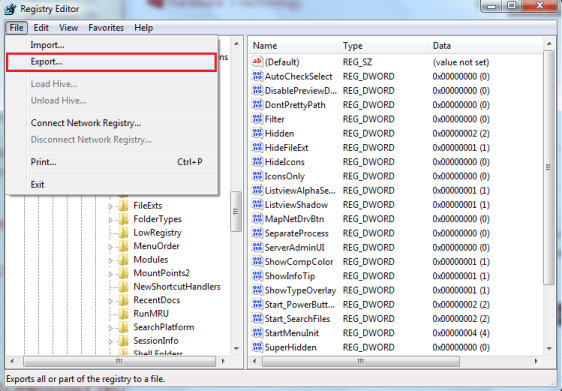Select Connect Network Registry... menu entry
Viewport: 562px width, 391px height.
(x=111, y=123)
